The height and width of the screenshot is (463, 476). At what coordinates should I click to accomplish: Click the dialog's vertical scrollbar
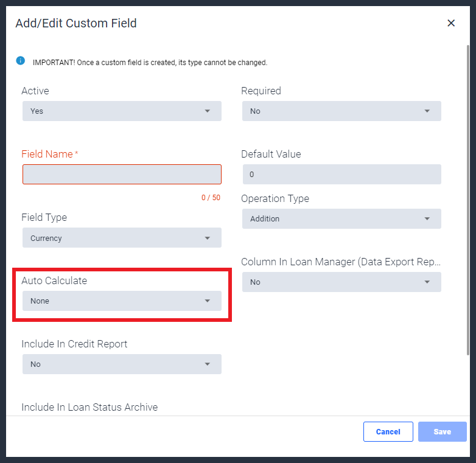coord(468,200)
